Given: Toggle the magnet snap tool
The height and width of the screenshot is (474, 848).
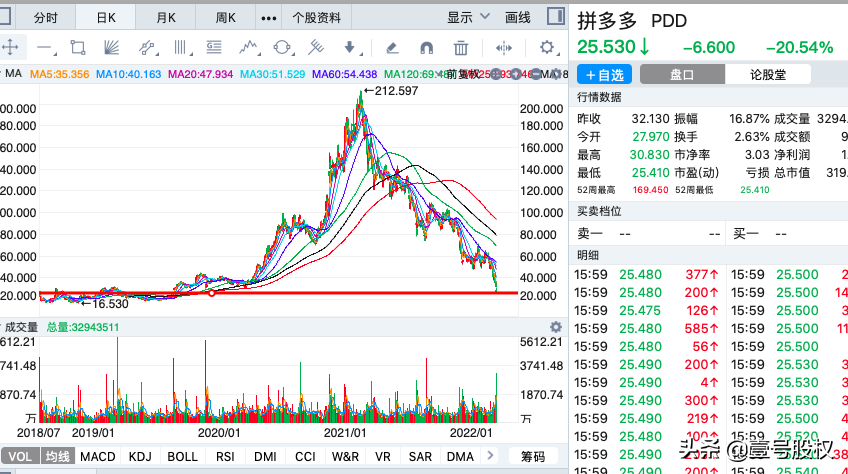Looking at the screenshot, I should 427,48.
